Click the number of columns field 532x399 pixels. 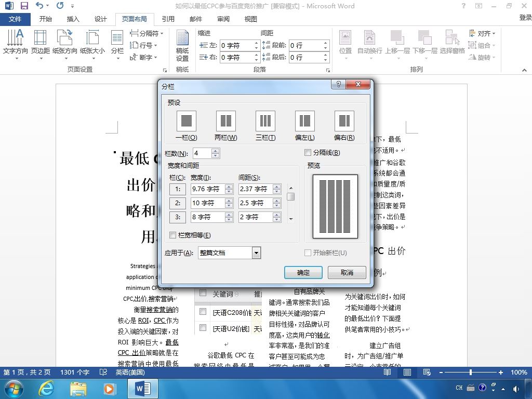tap(202, 153)
